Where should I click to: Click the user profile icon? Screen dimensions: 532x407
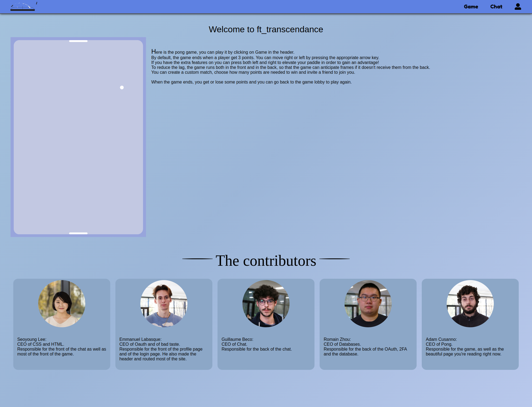click(518, 7)
